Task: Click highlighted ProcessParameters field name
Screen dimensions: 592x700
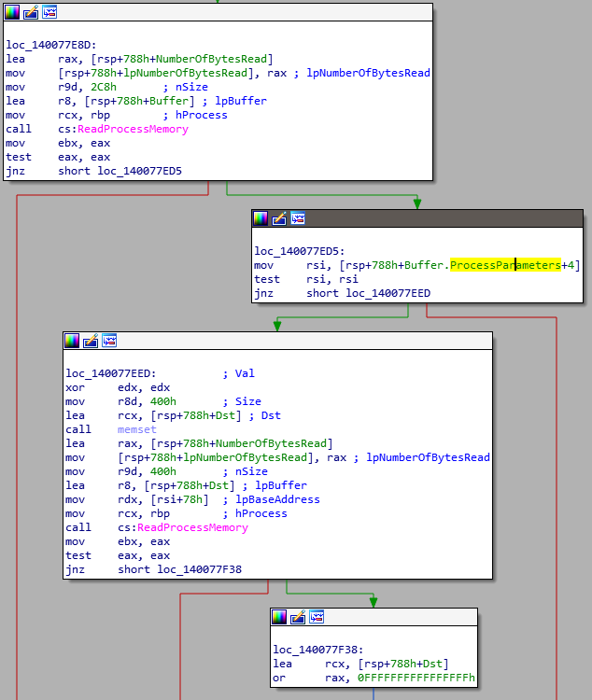Action: [x=505, y=265]
